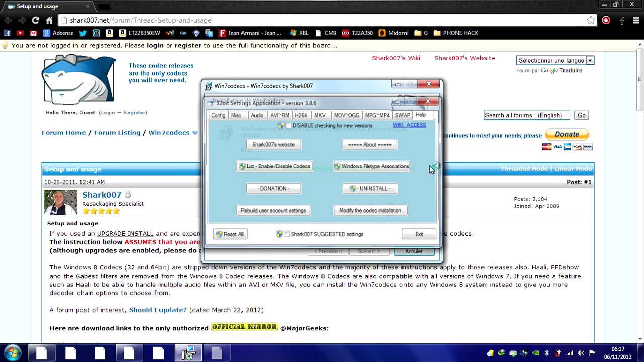Click the Shark007's website button

[273, 145]
